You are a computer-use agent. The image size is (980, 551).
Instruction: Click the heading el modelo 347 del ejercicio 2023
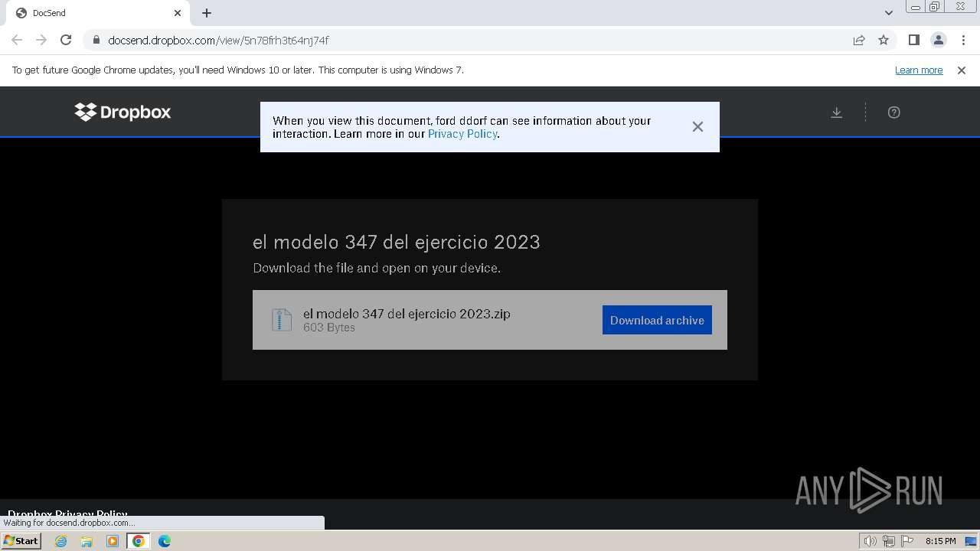tap(397, 242)
